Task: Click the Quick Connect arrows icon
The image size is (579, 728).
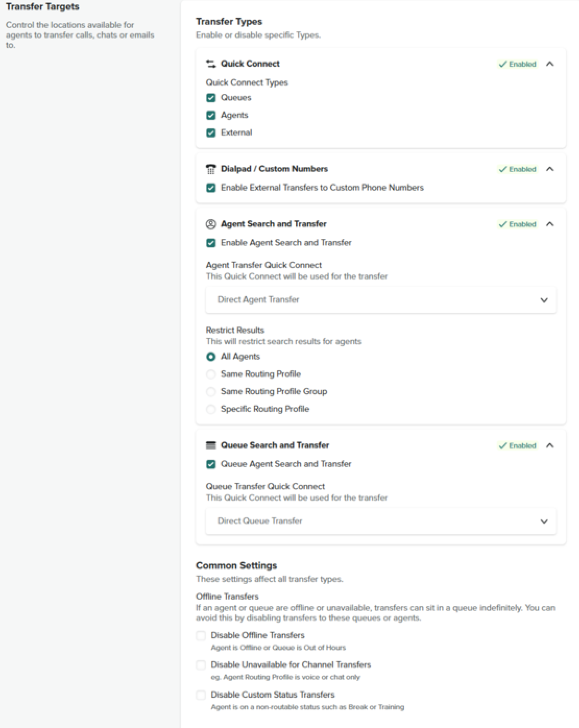Action: [x=211, y=64]
